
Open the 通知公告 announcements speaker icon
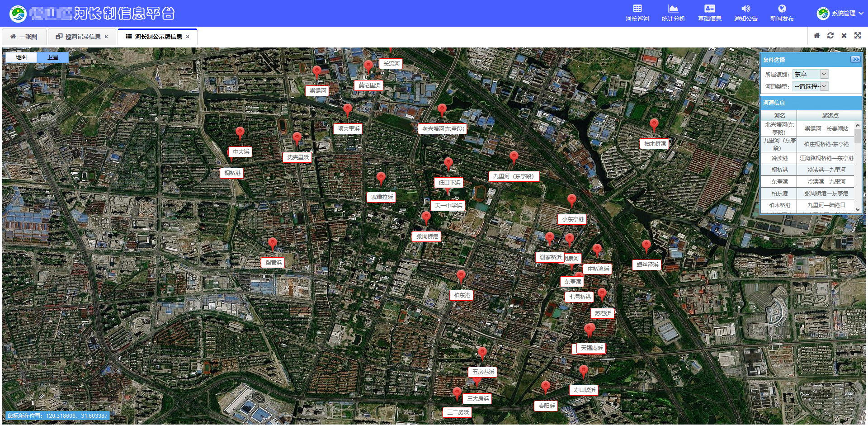[x=745, y=9]
